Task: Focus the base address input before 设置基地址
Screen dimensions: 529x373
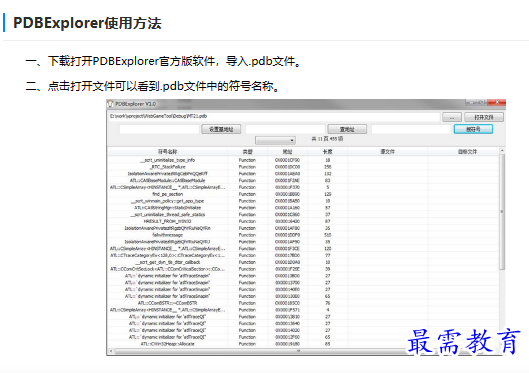Action: (x=159, y=129)
